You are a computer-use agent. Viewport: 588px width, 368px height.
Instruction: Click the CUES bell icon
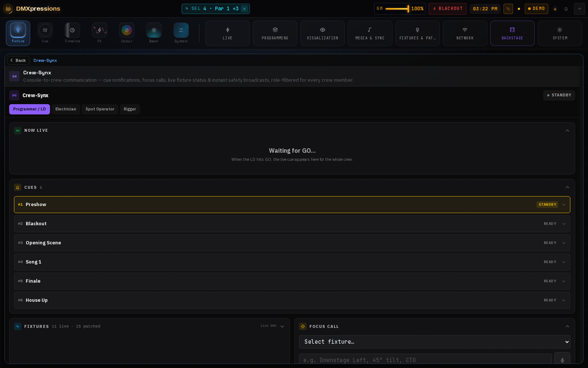(18, 187)
